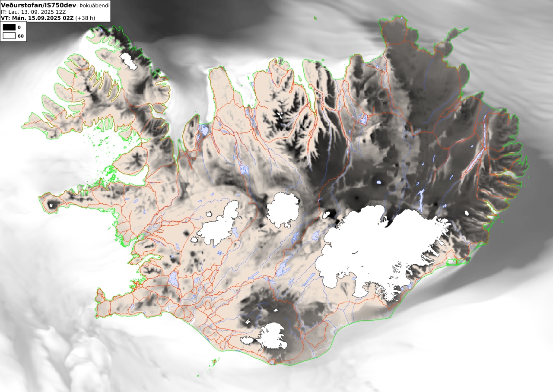The width and height of the screenshot is (553, 392).
Task: Click the 'IT: Lau. 13. 09. 2025 12Z' line
Action: coord(33,12)
